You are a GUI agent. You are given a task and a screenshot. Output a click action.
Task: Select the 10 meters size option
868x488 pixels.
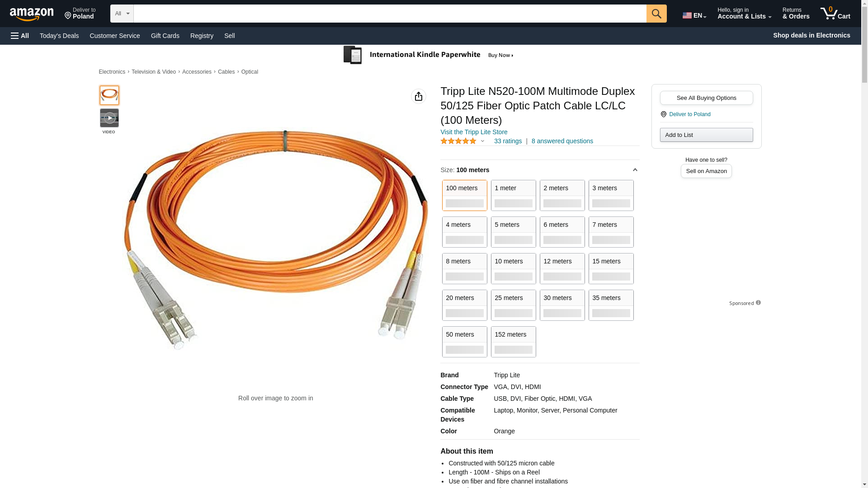513,268
